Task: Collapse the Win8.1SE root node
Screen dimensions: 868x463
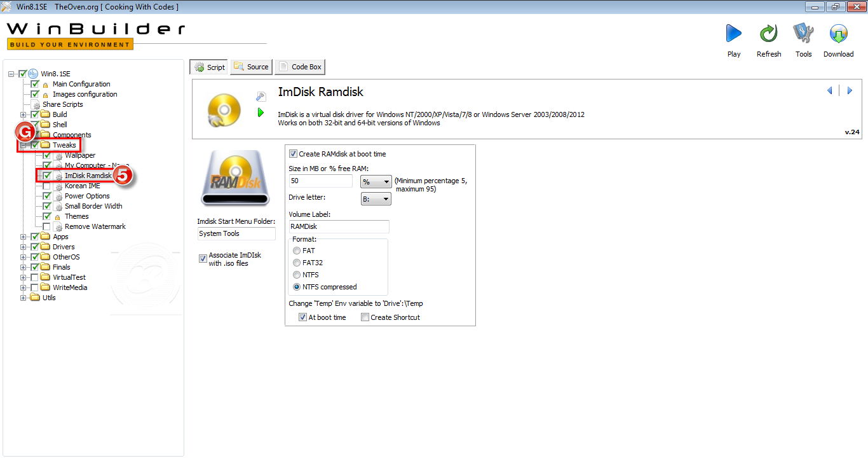Action: tap(11, 74)
